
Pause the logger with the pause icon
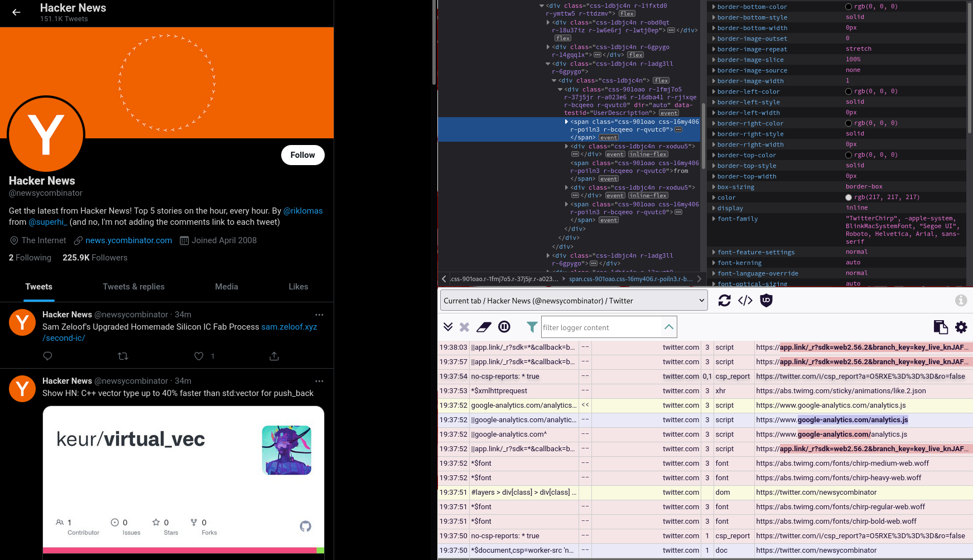click(504, 327)
